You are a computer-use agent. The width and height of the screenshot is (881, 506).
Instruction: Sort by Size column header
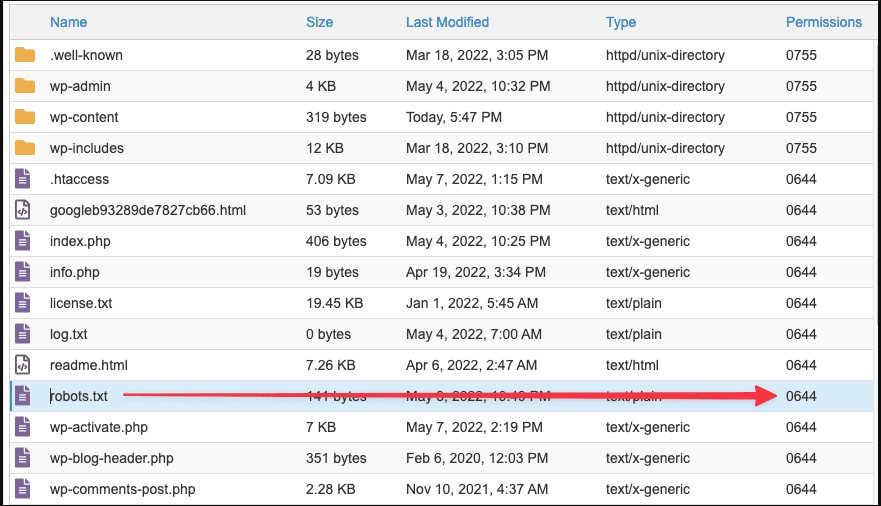click(x=319, y=22)
